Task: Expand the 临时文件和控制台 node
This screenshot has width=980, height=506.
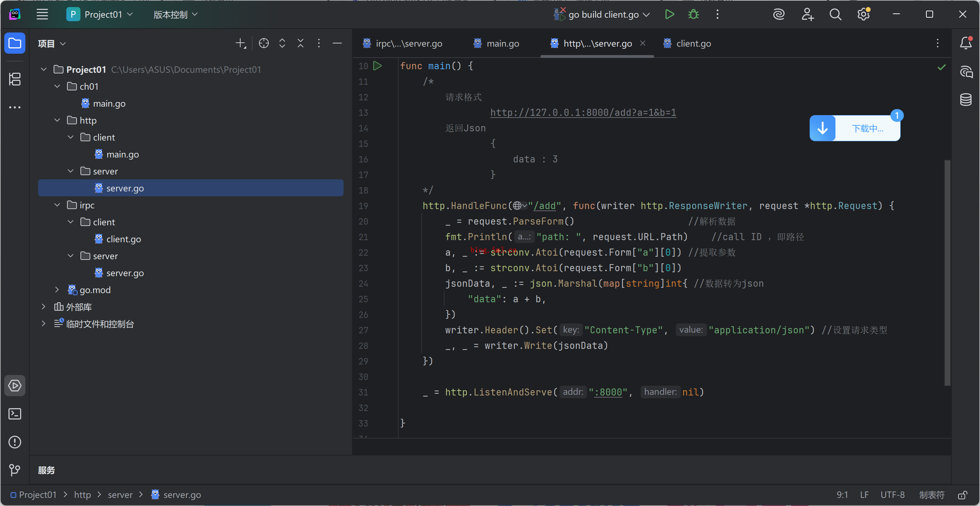Action: tap(44, 324)
